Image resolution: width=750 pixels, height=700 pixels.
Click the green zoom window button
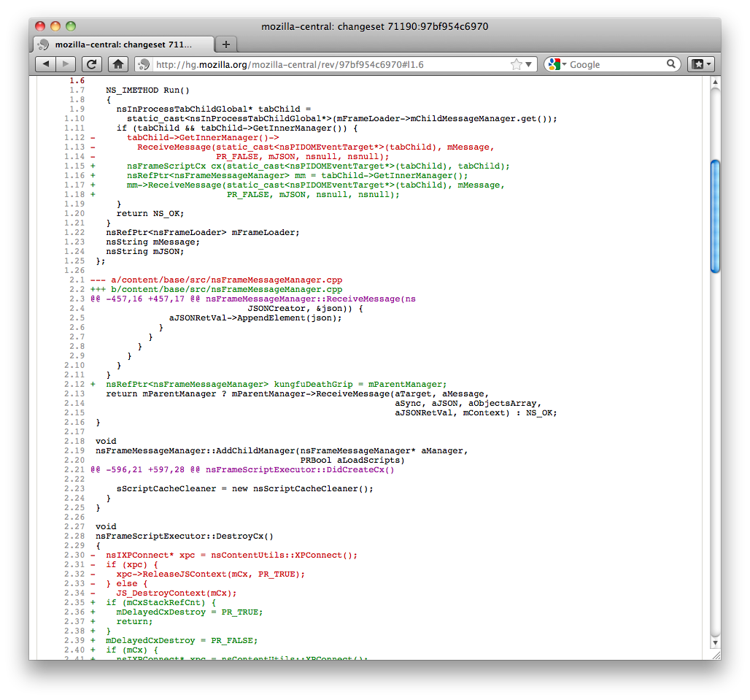click(71, 26)
